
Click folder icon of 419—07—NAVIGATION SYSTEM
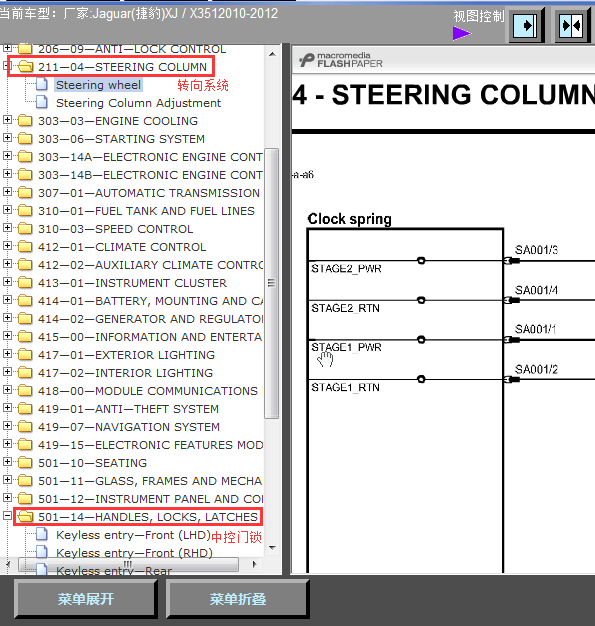point(25,427)
